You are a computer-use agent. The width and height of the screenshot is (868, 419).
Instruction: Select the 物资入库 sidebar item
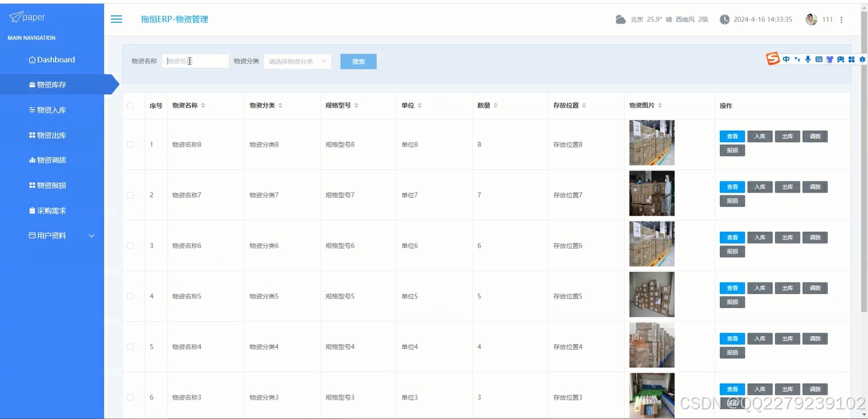tap(52, 110)
